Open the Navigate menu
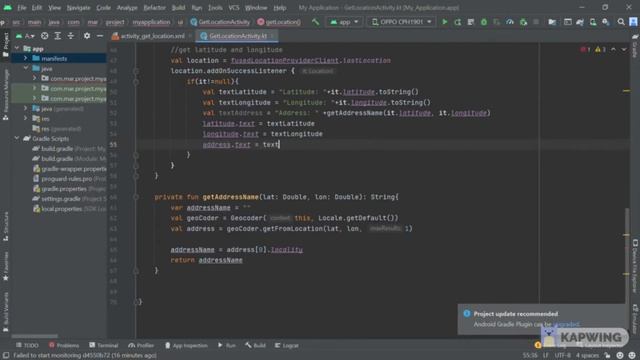This screenshot has height=360, width=640. 78,8
